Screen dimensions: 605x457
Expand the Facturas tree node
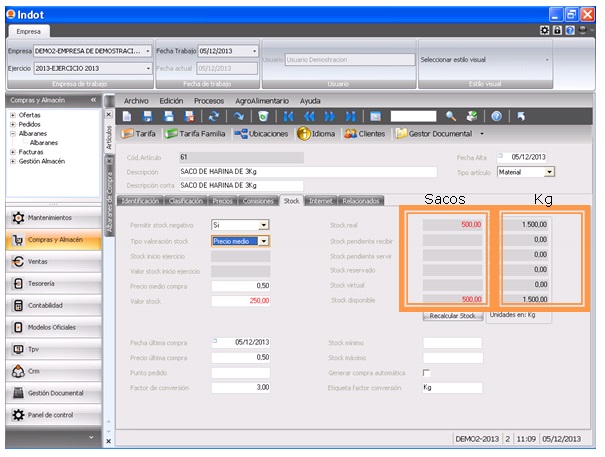coord(12,151)
